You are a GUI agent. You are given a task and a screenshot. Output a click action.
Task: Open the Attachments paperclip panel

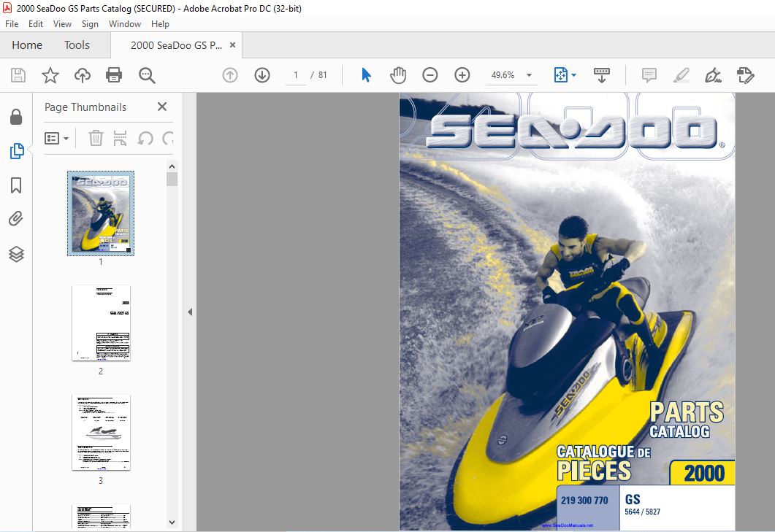click(x=16, y=219)
